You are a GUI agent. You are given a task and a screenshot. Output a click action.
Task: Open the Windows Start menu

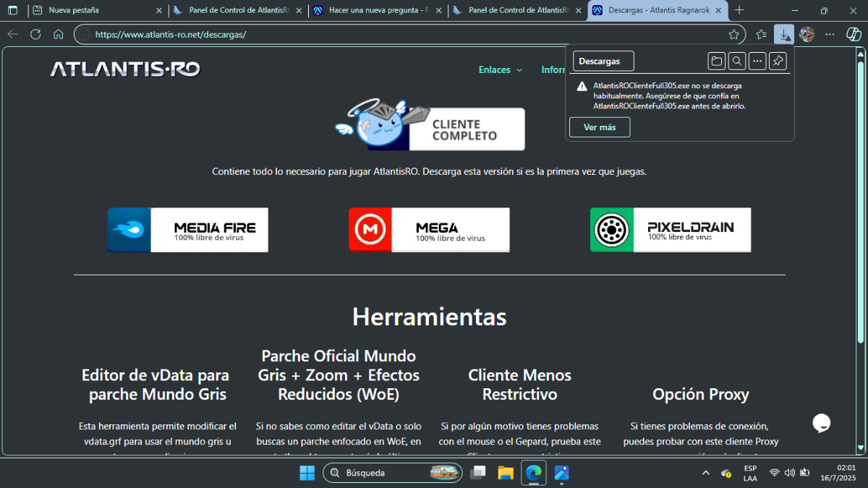click(x=307, y=473)
